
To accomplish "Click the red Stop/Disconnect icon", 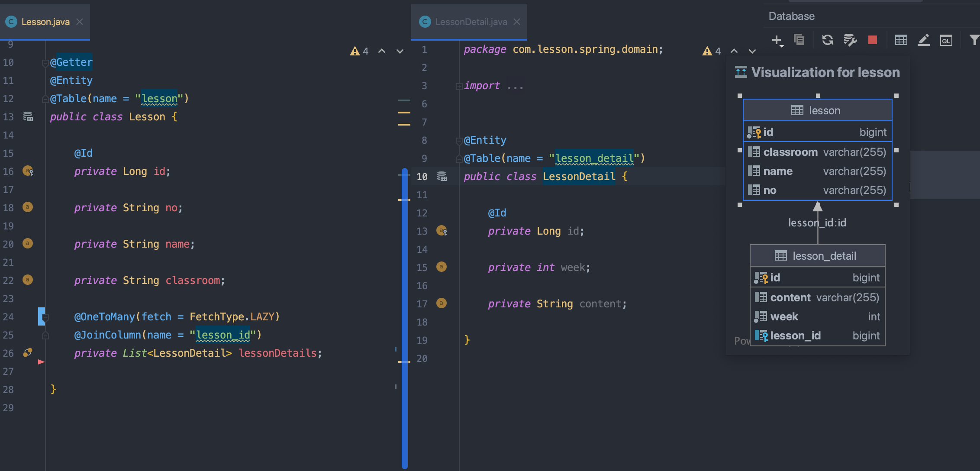I will pyautogui.click(x=872, y=40).
